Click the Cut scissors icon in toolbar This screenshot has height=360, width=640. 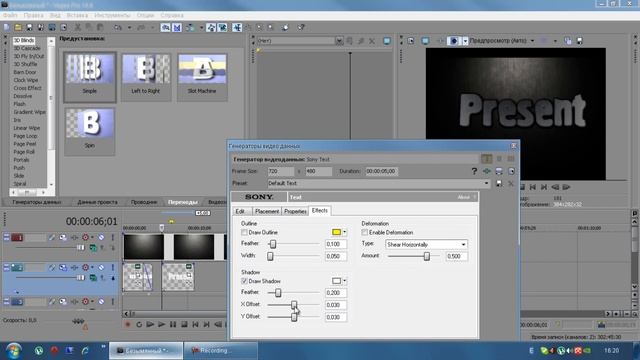pos(78,27)
